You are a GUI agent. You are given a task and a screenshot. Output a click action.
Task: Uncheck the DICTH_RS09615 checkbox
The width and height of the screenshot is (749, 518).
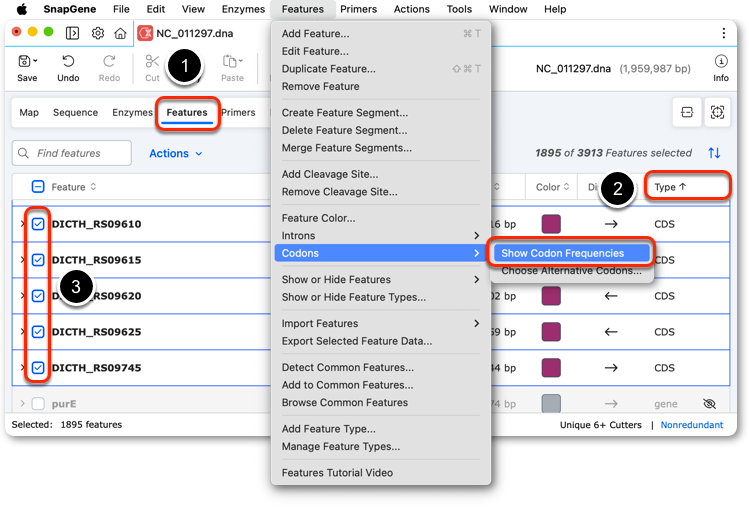(x=38, y=260)
